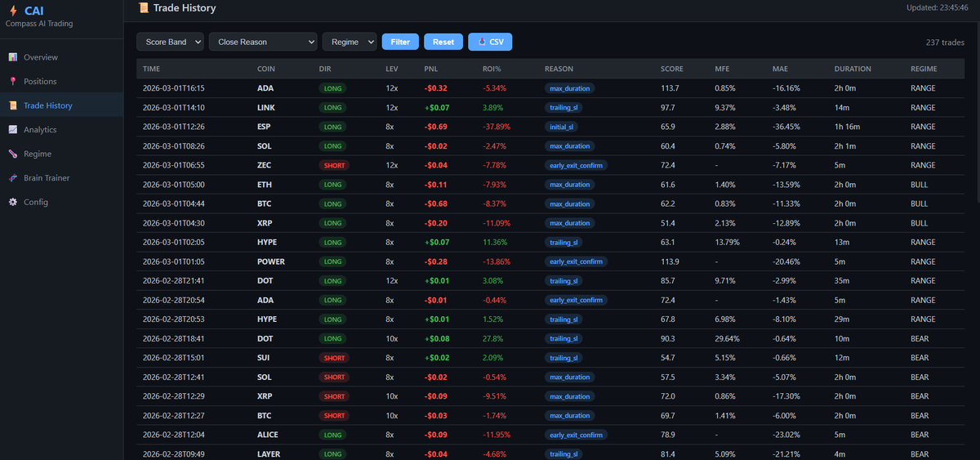Open the Close Reason dropdown

click(263, 42)
